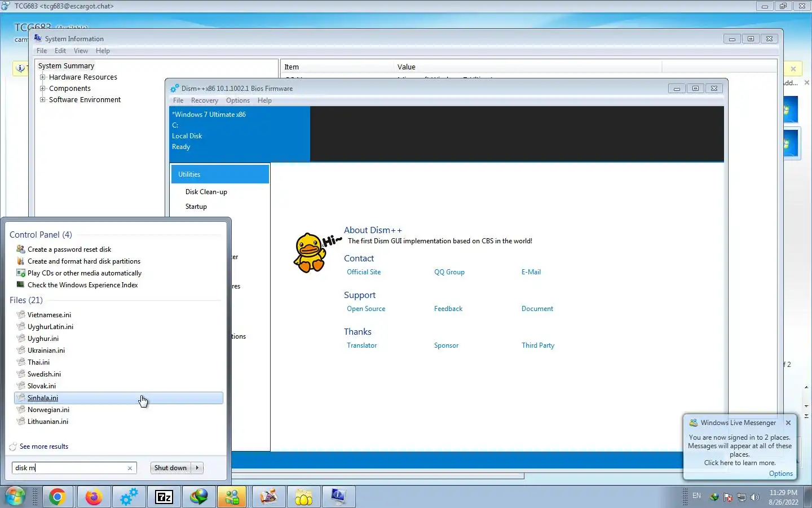Click QQ Group link
Viewport: 812px width, 508px height.
pos(449,272)
